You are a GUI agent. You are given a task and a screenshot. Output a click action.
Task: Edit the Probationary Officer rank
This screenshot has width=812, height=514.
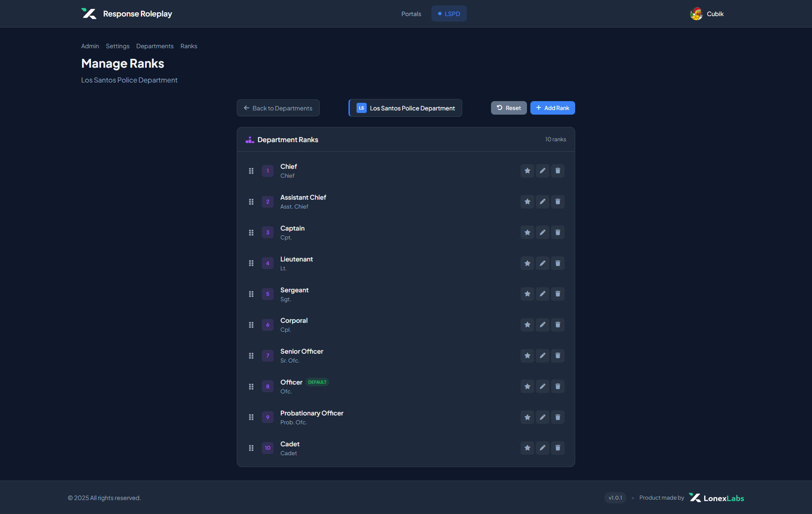click(x=543, y=417)
